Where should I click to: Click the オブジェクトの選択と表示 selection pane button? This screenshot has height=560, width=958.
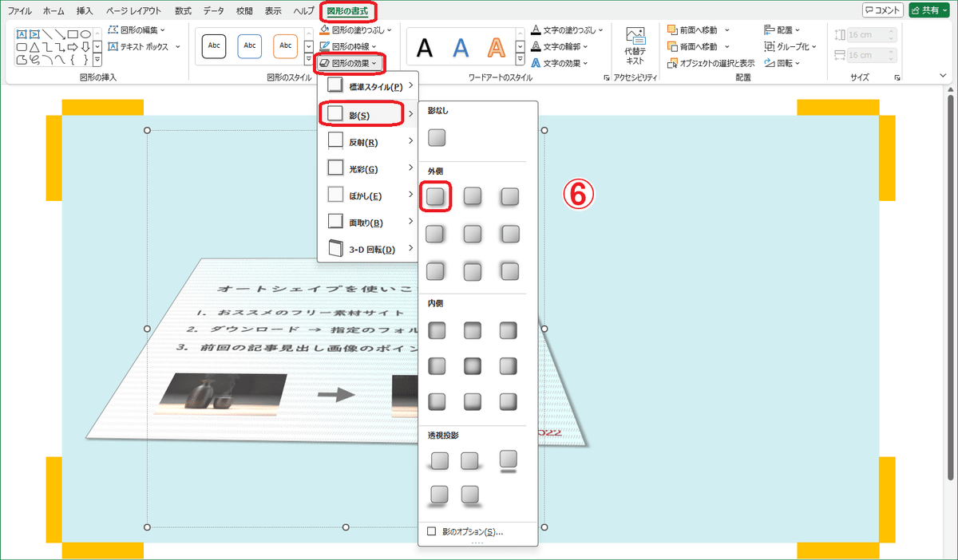[x=712, y=63]
